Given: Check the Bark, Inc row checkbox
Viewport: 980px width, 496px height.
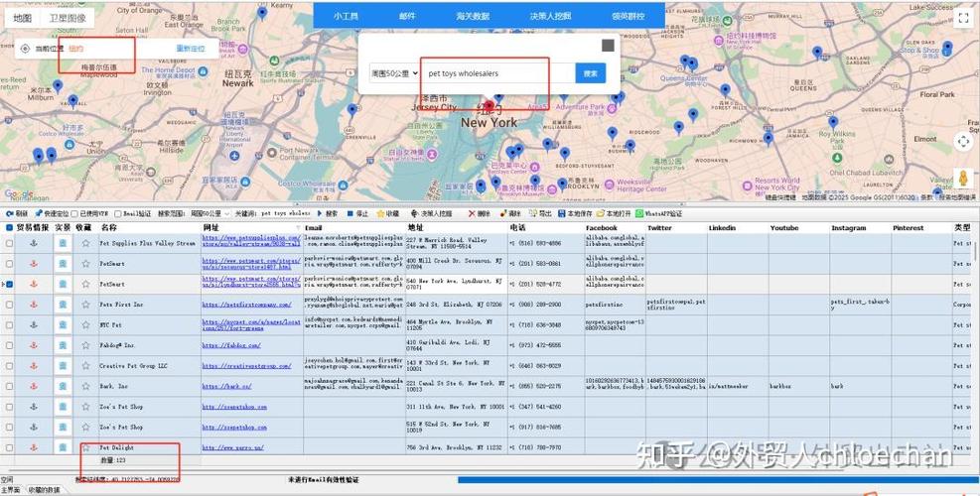Looking at the screenshot, I should (9, 386).
